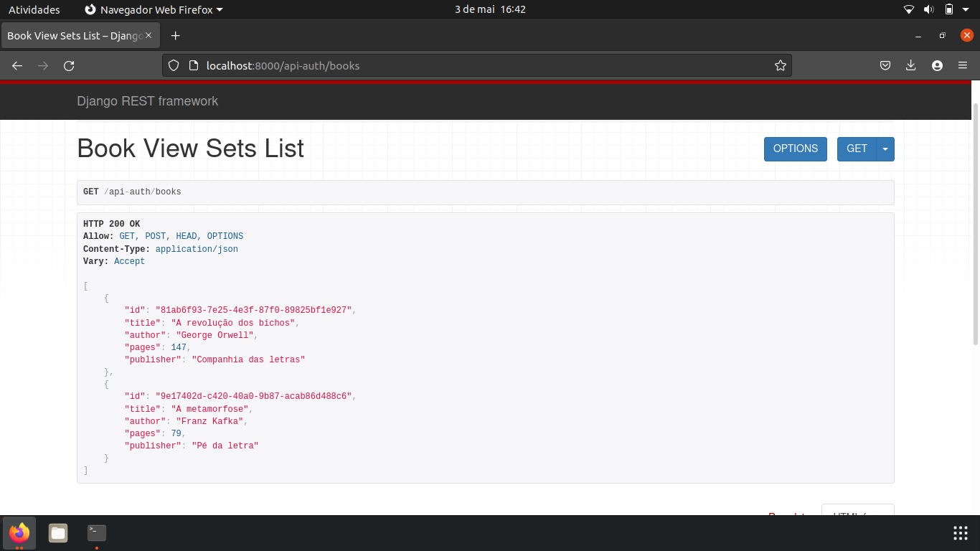Open the file manager from the dock
This screenshot has width=980, height=551.
(57, 533)
